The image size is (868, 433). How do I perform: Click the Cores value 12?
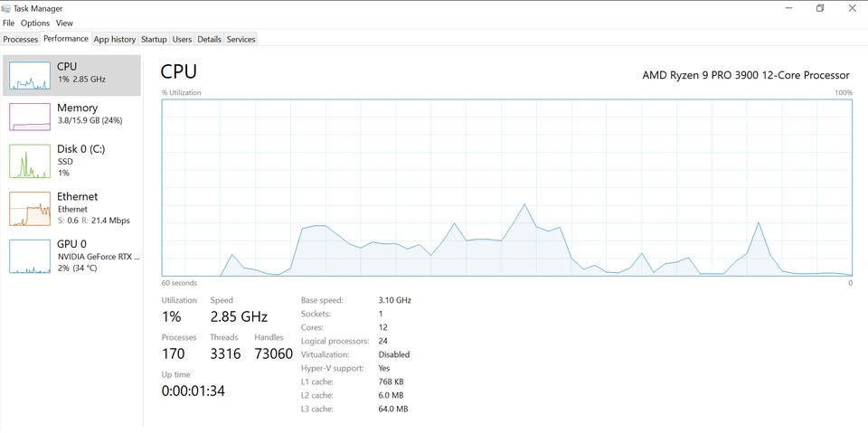[382, 327]
